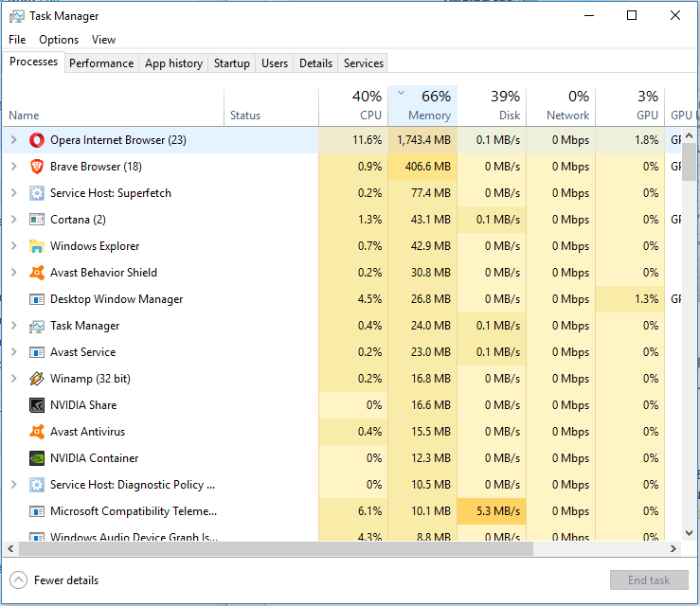
Task: Expand Service Host: Superfetch
Action: (x=14, y=193)
